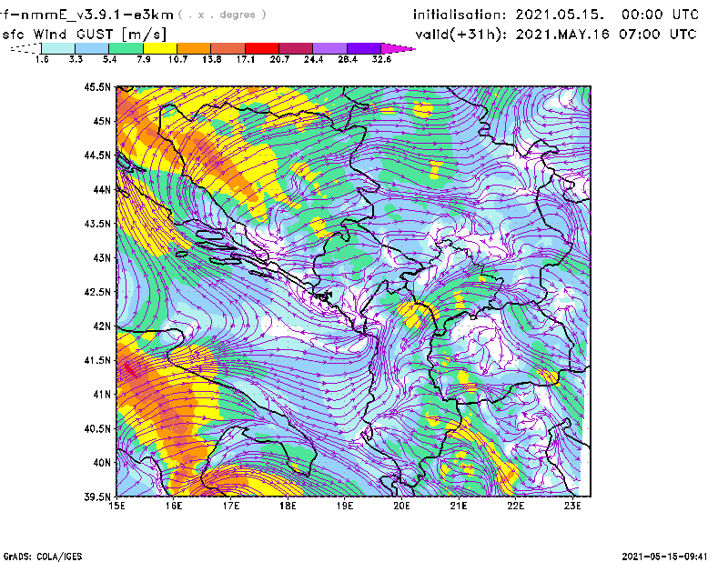Image resolution: width=728 pixels, height=562 pixels.
Task: Click the '17E' longitude label
Action: click(x=231, y=506)
